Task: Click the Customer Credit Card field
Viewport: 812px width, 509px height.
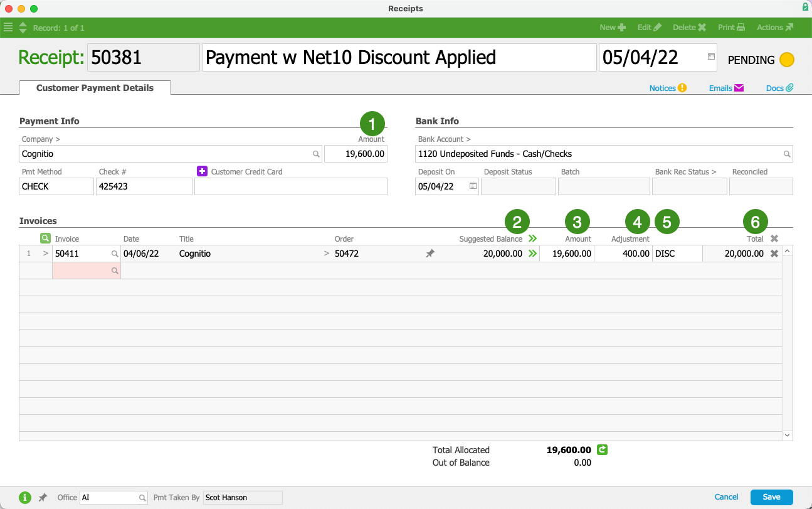Action: tap(291, 186)
